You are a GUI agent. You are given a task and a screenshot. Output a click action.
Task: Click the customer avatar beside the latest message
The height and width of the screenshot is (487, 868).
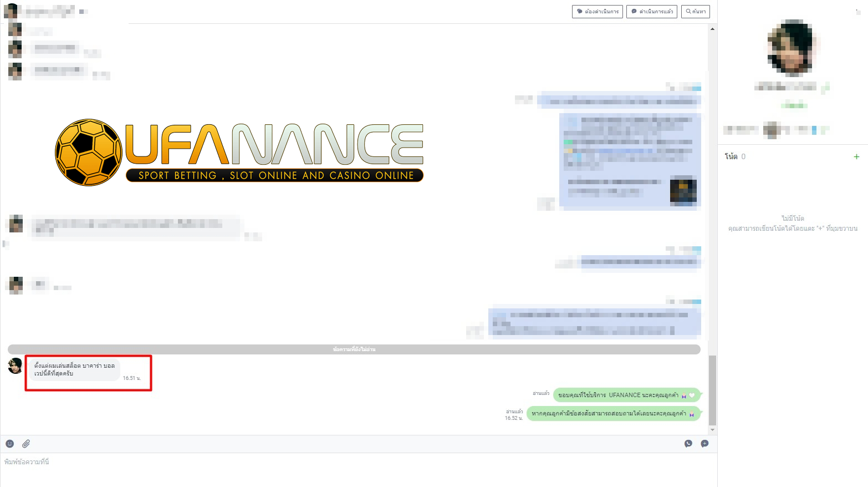(16, 366)
